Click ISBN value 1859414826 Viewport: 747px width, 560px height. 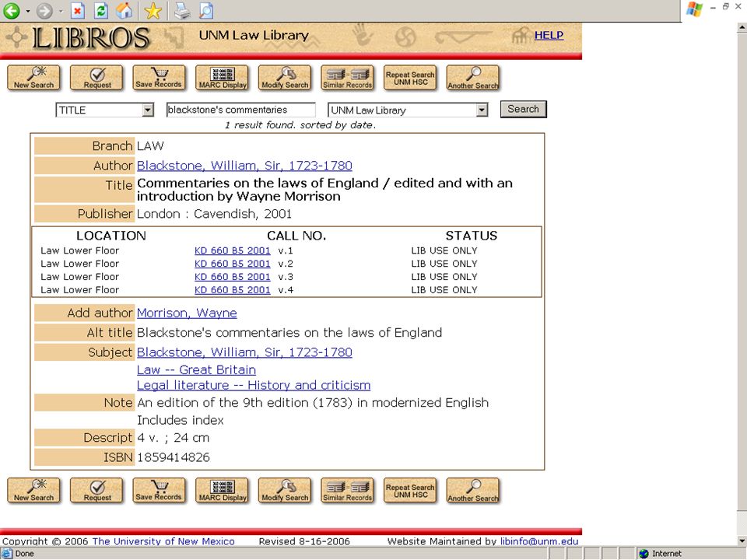pos(174,457)
